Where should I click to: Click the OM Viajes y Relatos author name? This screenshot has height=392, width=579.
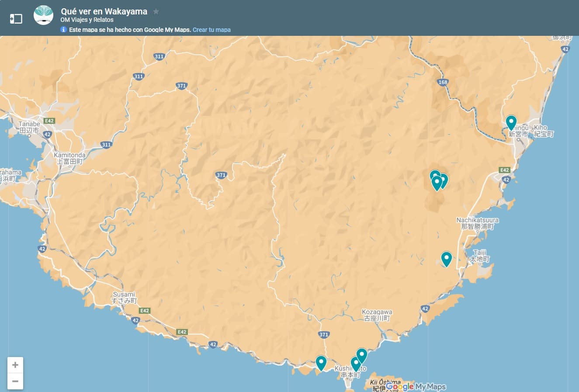tap(87, 20)
